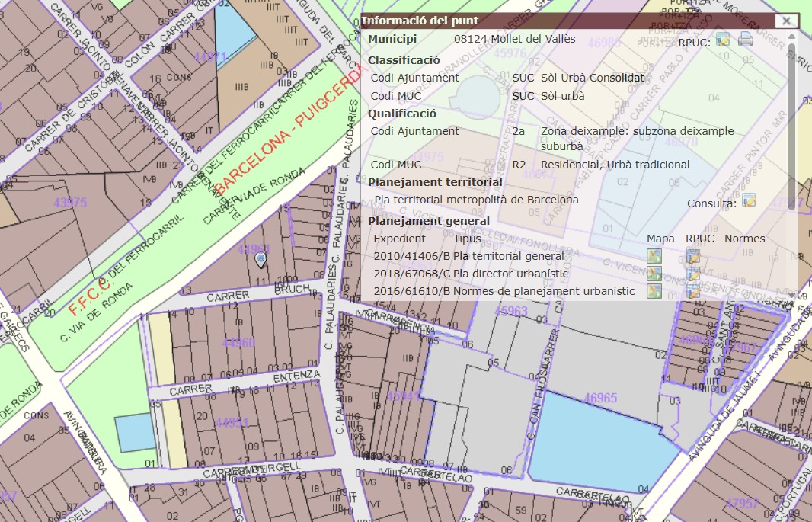812x522 pixels.
Task: Click the 'Normes' column header
Action: (745, 239)
